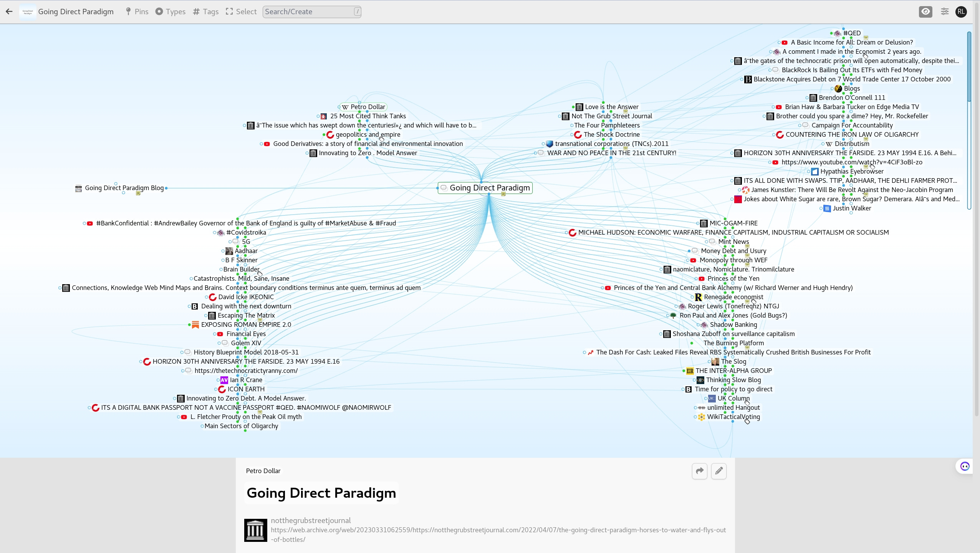Open the notthegrubstreetjournal attachment thumbnail
Image resolution: width=980 pixels, height=553 pixels.
(x=256, y=530)
